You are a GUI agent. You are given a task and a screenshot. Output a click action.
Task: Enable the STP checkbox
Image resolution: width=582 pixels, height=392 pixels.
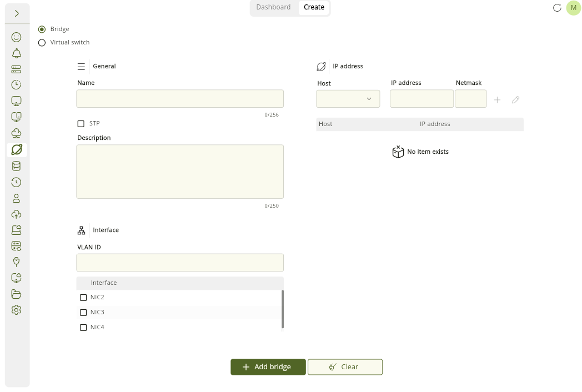(x=81, y=124)
